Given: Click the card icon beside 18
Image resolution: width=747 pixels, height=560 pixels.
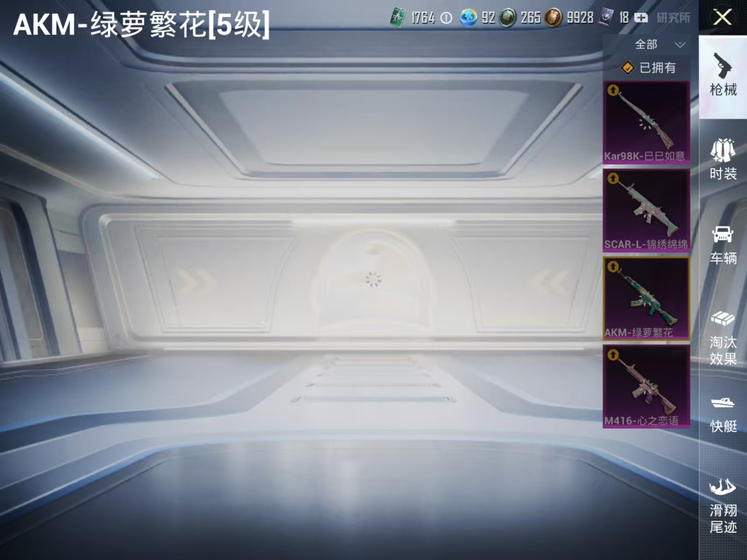Looking at the screenshot, I should pyautogui.click(x=606, y=18).
